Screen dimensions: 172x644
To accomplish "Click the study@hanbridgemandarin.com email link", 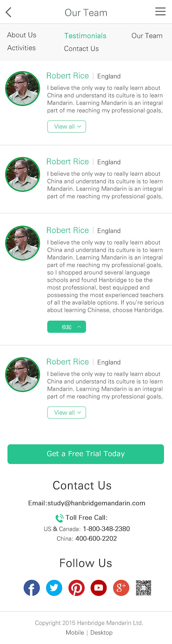I will [x=96, y=503].
